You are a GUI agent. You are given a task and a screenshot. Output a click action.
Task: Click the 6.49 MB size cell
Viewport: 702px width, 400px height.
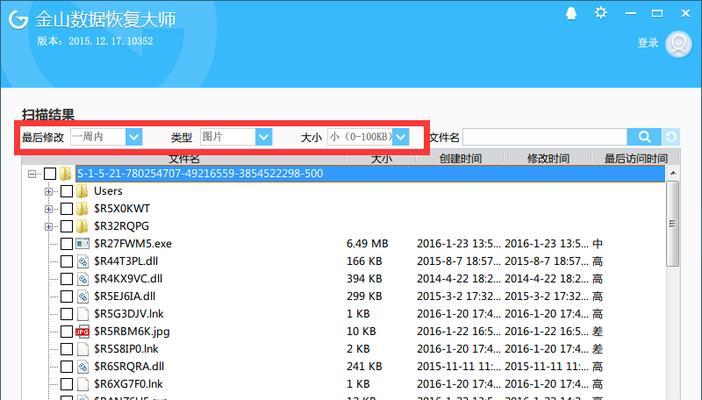pos(367,244)
